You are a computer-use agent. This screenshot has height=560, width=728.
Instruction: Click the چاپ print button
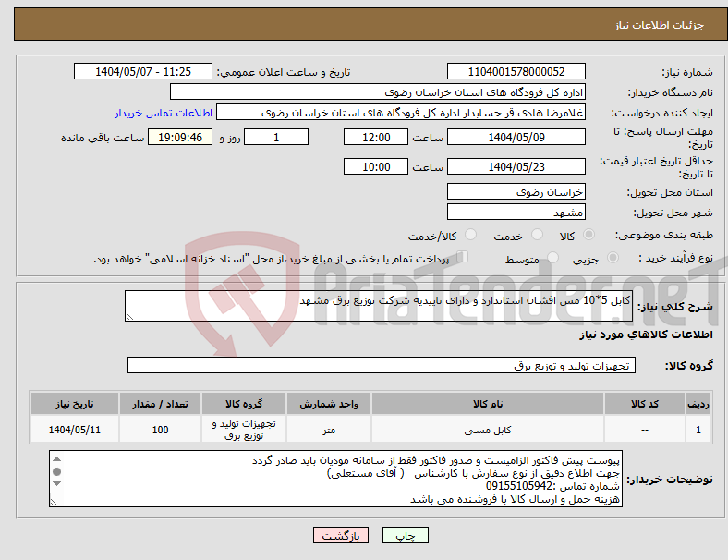[406, 535]
